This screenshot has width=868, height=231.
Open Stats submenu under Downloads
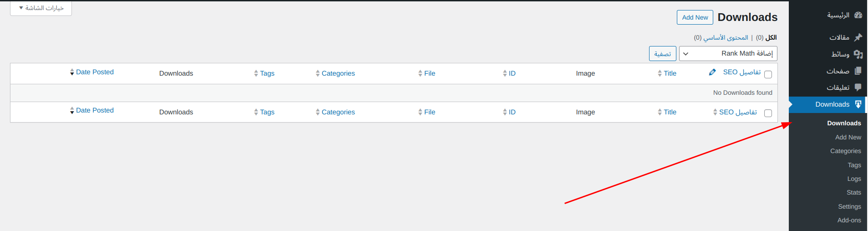pyautogui.click(x=853, y=193)
